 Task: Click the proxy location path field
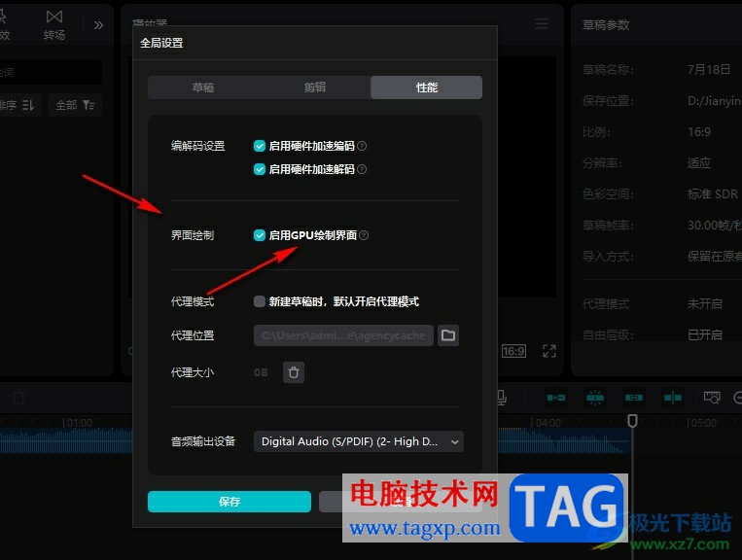[343, 335]
